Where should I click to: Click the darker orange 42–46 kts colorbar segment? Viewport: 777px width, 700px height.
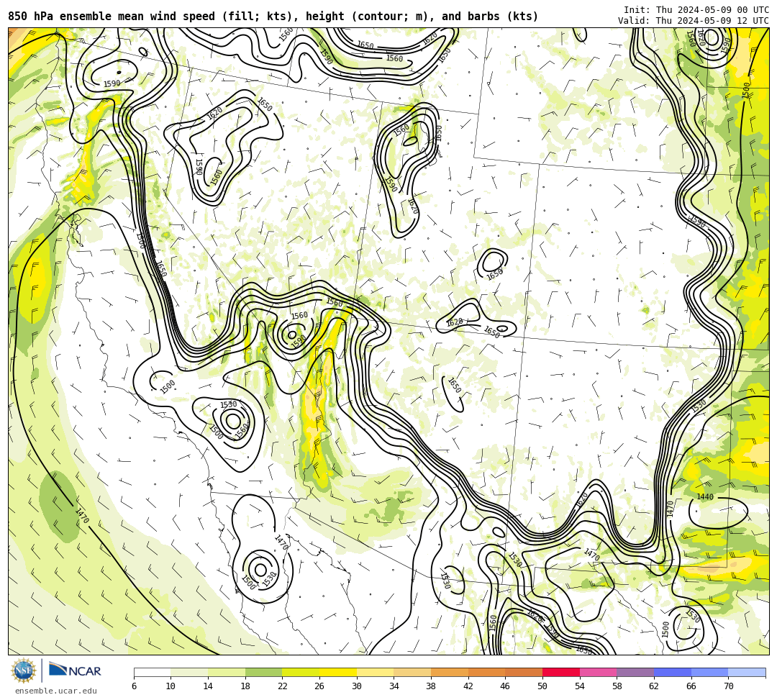[x=486, y=672]
